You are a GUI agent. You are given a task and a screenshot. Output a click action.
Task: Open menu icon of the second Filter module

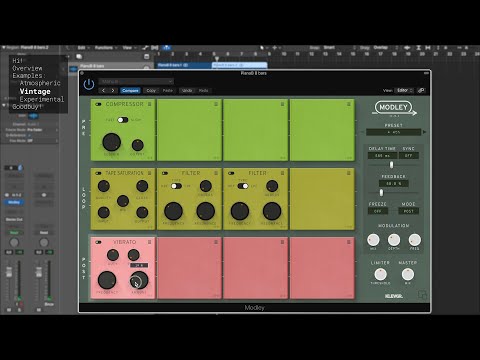click(282, 173)
